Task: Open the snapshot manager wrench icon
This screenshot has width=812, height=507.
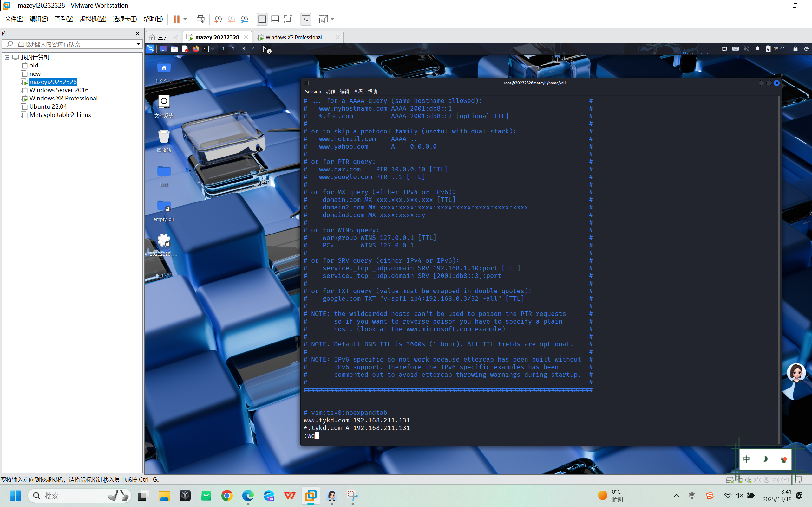Action: tap(245, 19)
